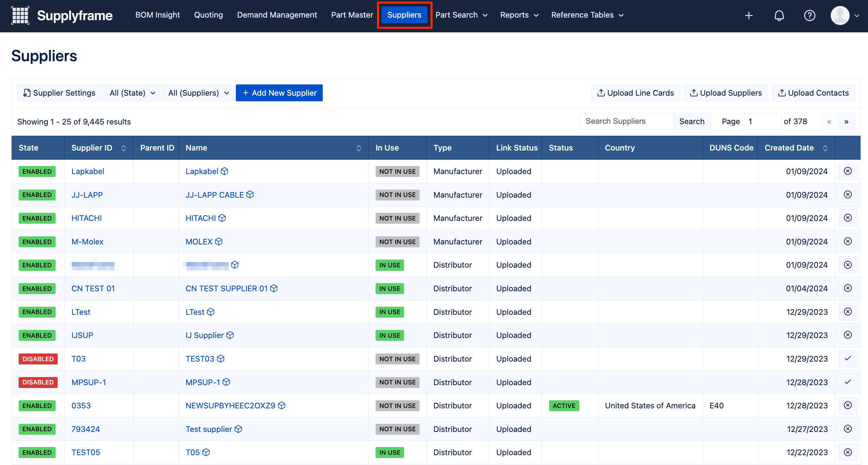
Task: Open Supplier Settings
Action: point(59,93)
